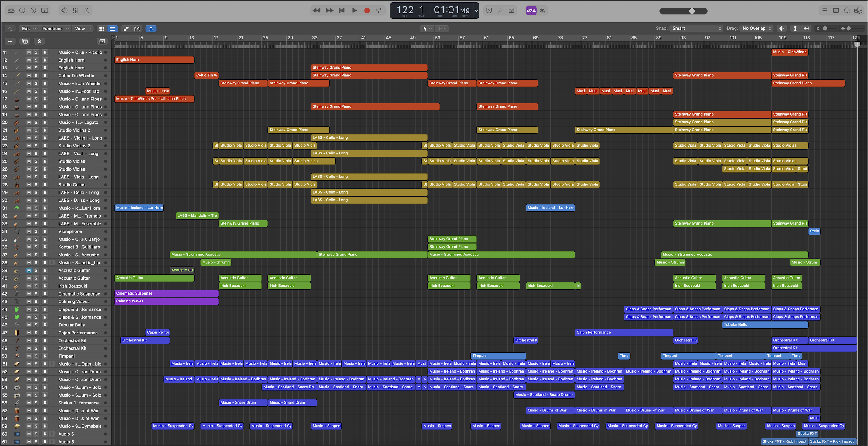Screen dimensions: 868x446
Task: Click the Record button
Action: [367, 10]
